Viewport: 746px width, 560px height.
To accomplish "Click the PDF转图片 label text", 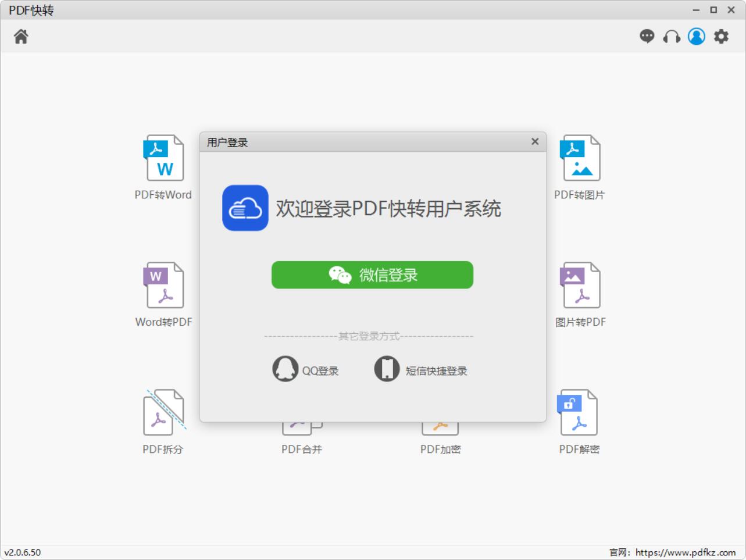I will [580, 195].
